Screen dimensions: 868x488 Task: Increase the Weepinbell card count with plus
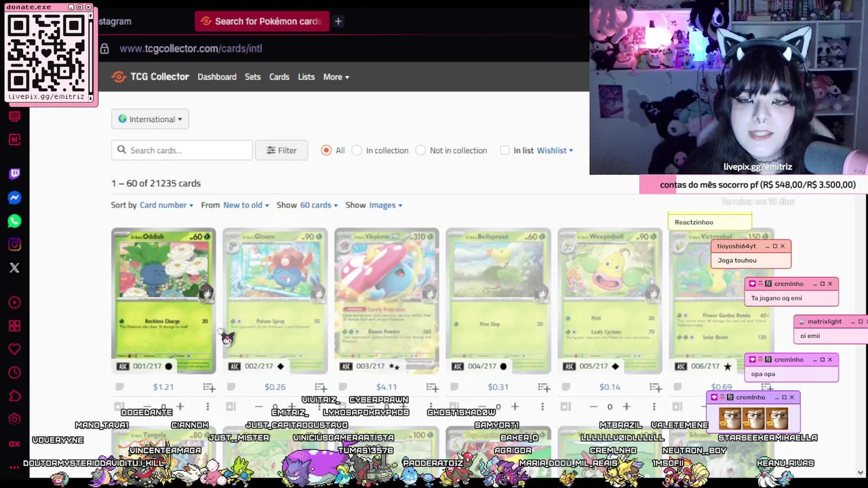click(626, 407)
